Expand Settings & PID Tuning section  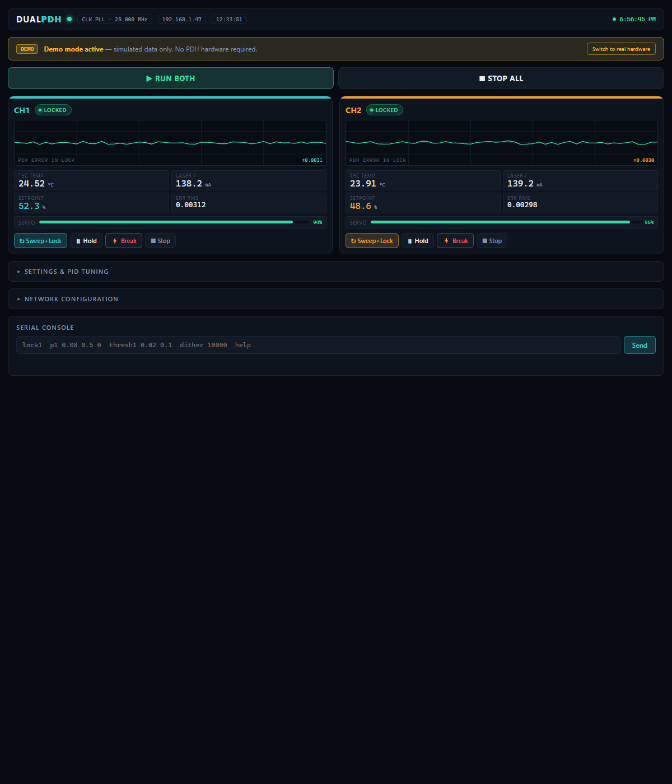tap(336, 272)
